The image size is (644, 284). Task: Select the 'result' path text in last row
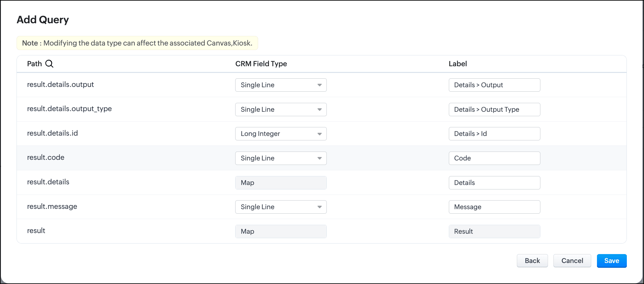tap(36, 231)
